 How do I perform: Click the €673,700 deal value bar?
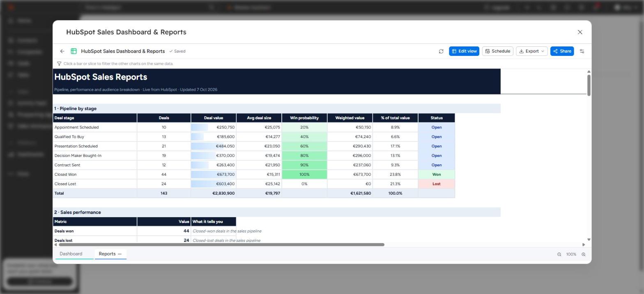click(x=214, y=175)
